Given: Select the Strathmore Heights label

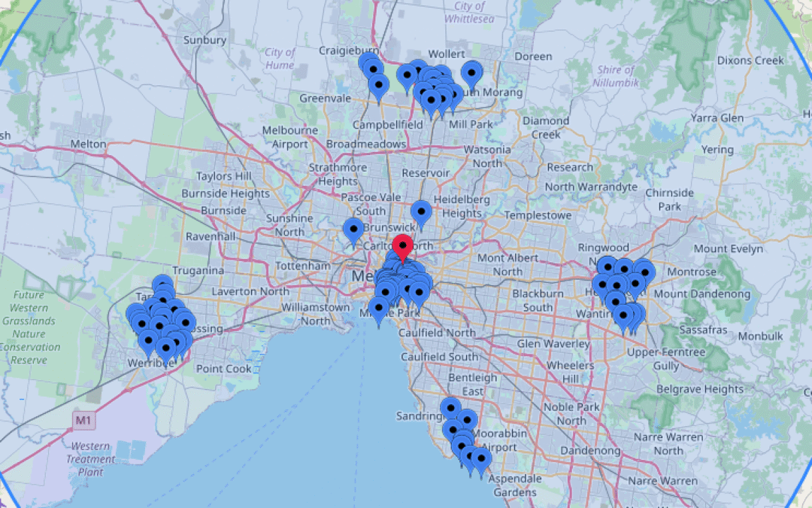Looking at the screenshot, I should click(338, 175).
